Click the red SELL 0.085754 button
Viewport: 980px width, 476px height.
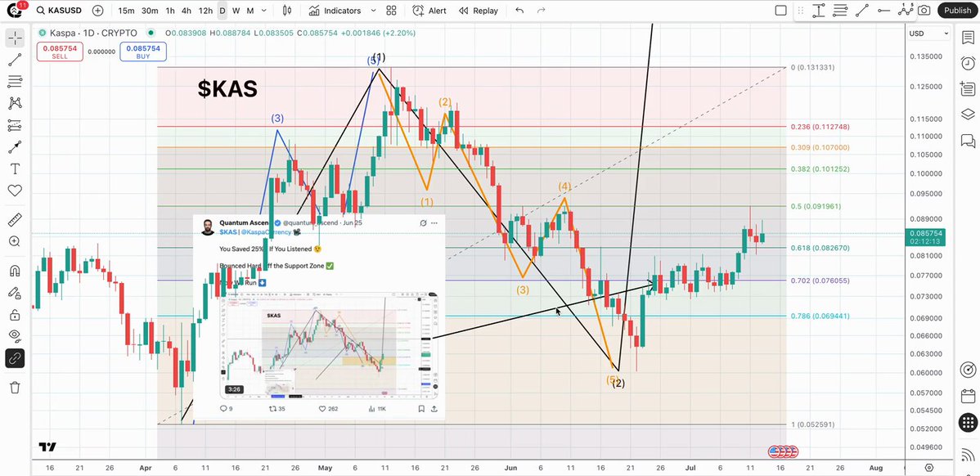(60, 52)
